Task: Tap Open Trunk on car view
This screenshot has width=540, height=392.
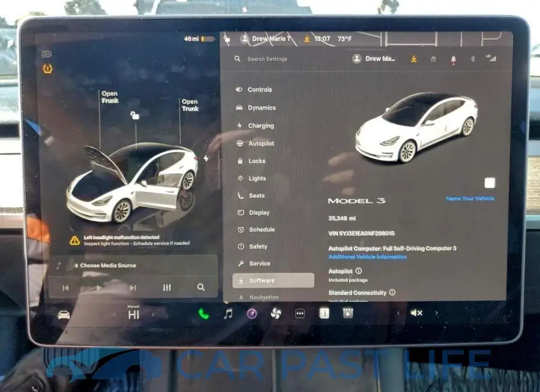Action: pyautogui.click(x=190, y=105)
